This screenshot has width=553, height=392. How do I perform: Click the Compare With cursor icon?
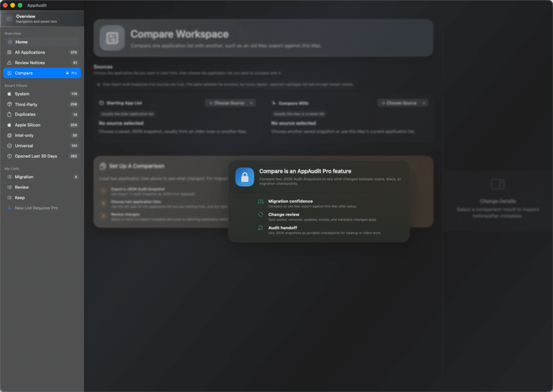pos(274,103)
